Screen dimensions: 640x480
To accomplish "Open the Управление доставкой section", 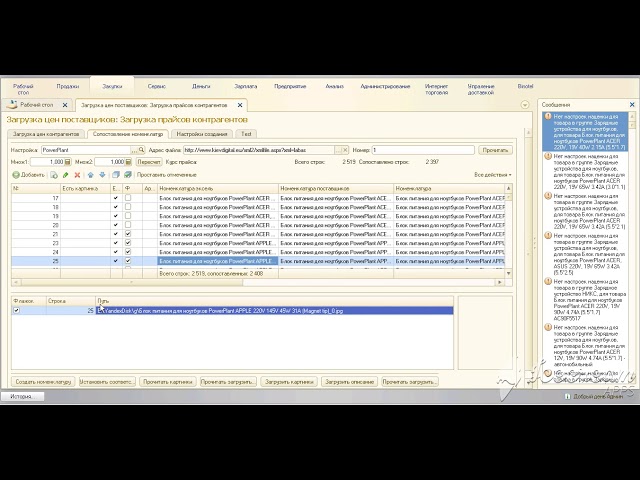I will [x=481, y=89].
